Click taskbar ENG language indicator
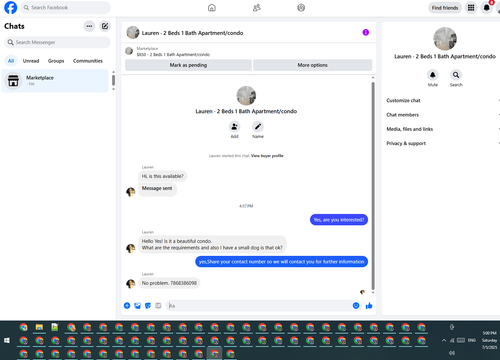The width and height of the screenshot is (500, 360). coord(472,340)
